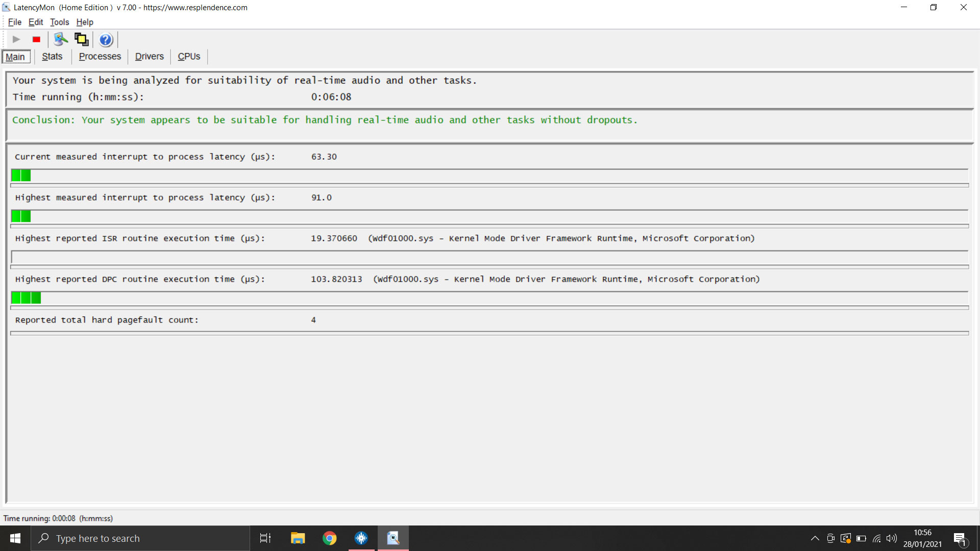Open Task View from the taskbar
Image resolution: width=980 pixels, height=551 pixels.
pos(265,538)
